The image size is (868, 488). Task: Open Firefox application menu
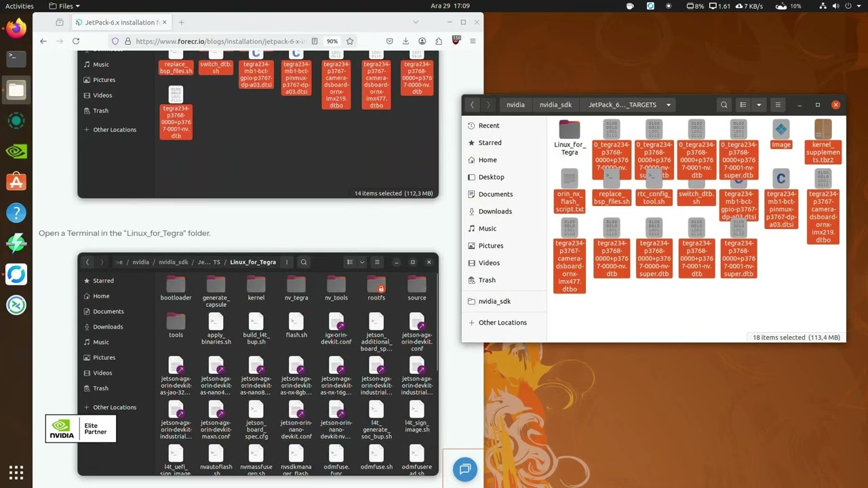tap(473, 41)
